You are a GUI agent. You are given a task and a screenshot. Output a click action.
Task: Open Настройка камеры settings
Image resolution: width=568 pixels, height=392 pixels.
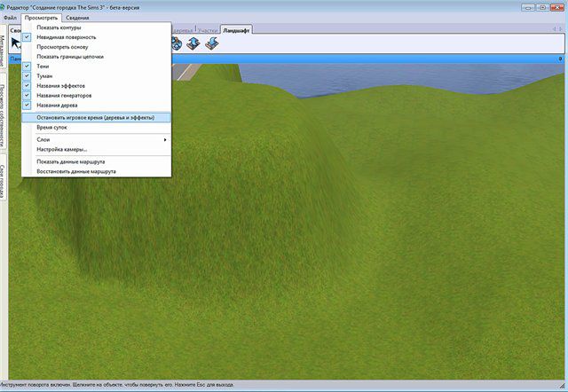click(62, 149)
